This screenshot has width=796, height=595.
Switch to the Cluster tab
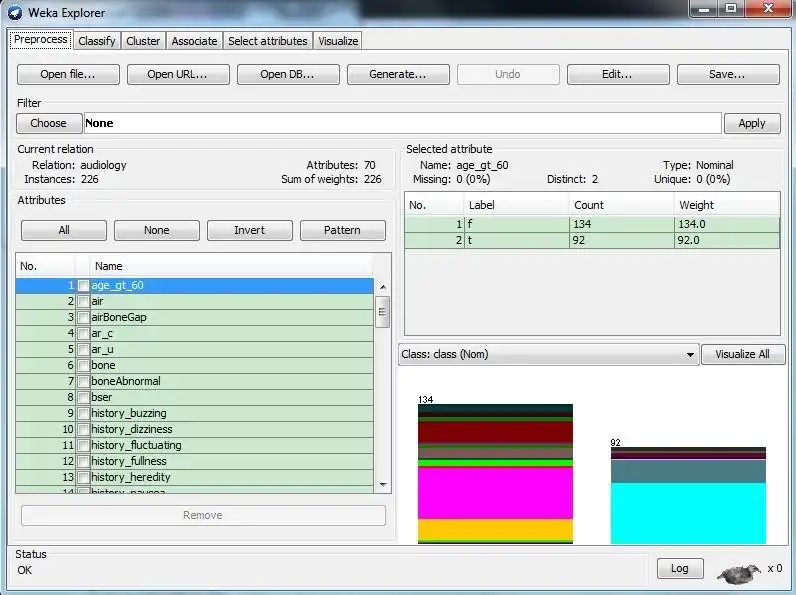point(143,41)
